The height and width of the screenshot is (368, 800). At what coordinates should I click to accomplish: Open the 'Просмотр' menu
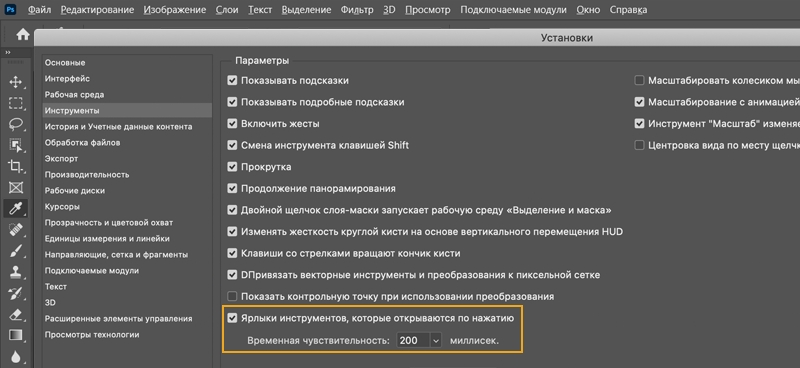coord(428,10)
